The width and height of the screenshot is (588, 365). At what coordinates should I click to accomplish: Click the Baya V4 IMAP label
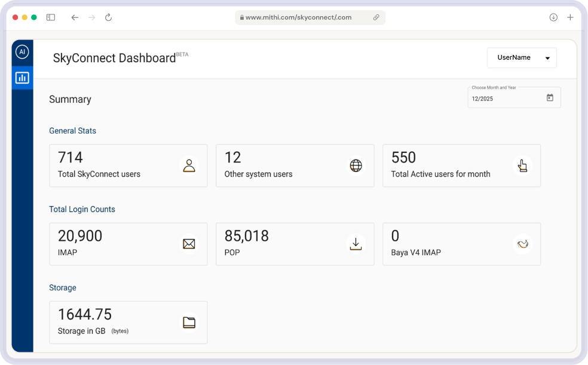coord(416,253)
